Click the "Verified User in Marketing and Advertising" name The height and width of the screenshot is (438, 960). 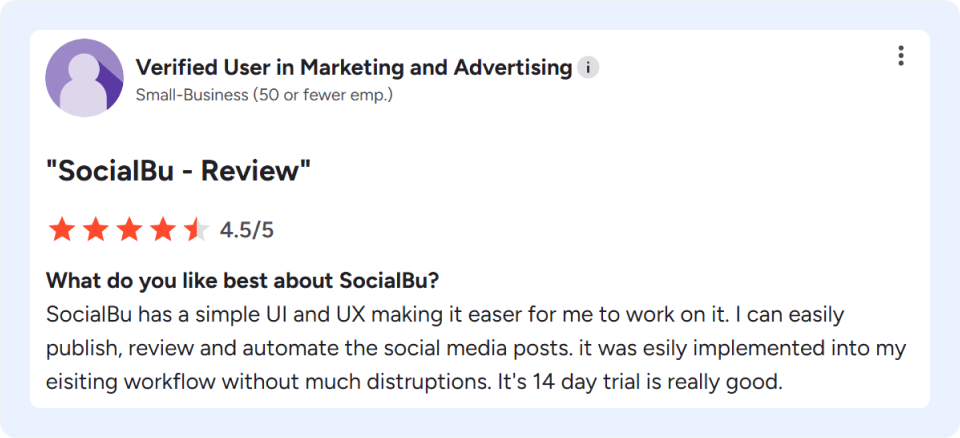point(354,68)
